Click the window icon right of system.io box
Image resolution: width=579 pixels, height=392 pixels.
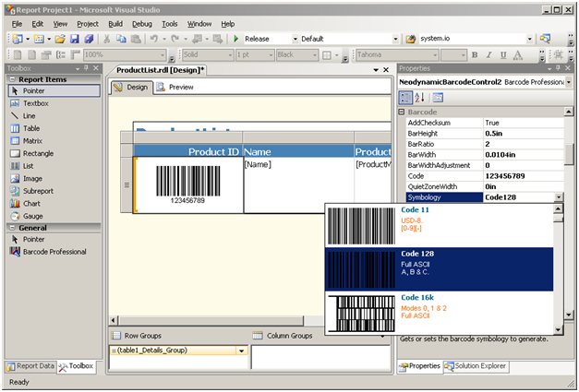545,39
